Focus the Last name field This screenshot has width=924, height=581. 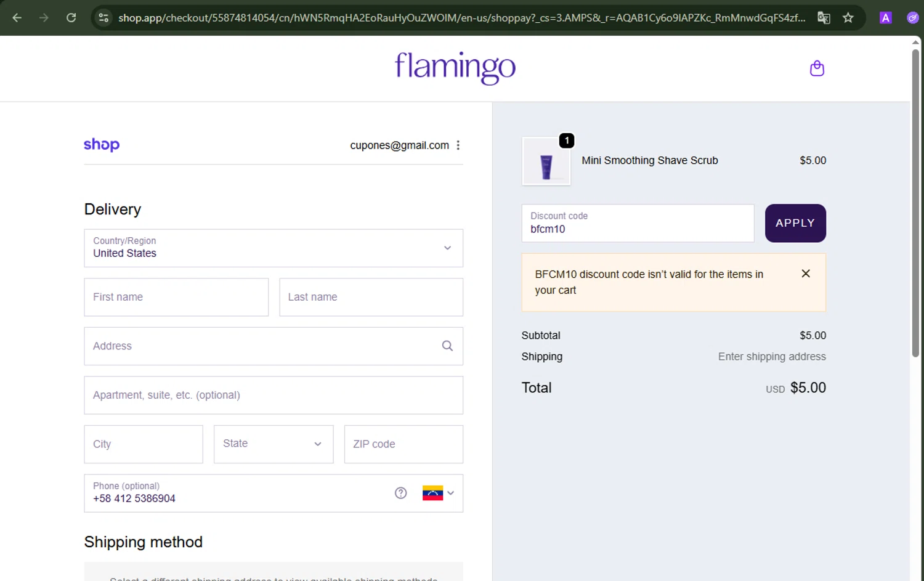click(371, 297)
